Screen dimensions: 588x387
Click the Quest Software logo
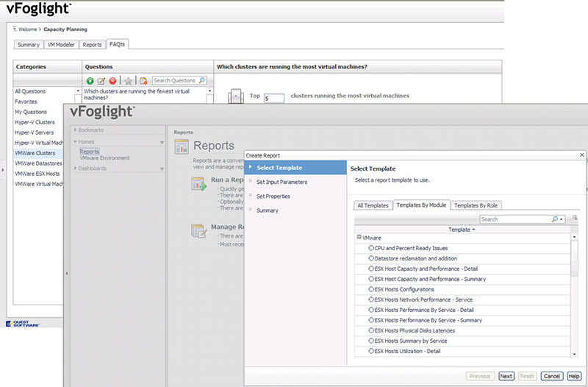pos(23,324)
